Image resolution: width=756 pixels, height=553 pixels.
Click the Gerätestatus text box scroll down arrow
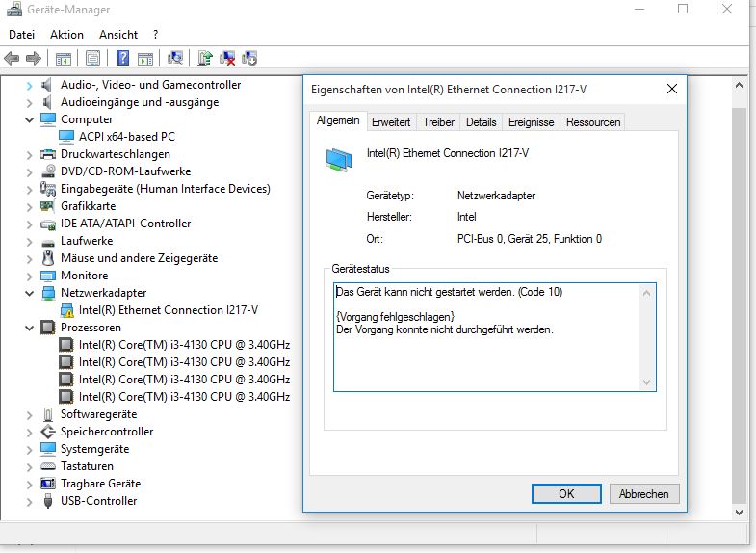[x=647, y=382]
